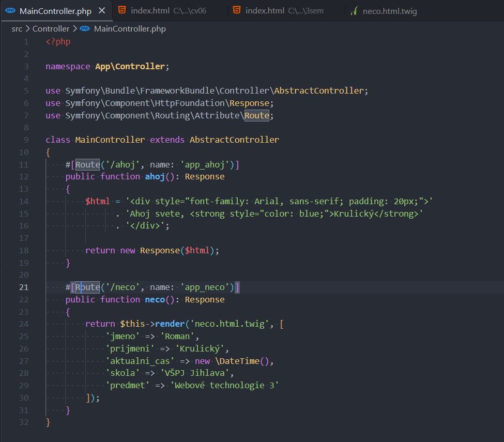This screenshot has width=504, height=442.
Task: Click line number 32 in the gutter
Action: (x=24, y=422)
